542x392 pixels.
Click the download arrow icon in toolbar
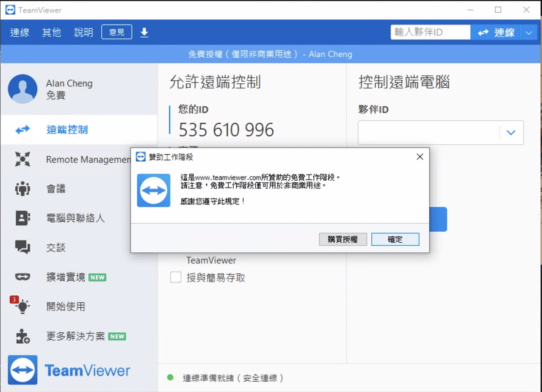pyautogui.click(x=144, y=32)
